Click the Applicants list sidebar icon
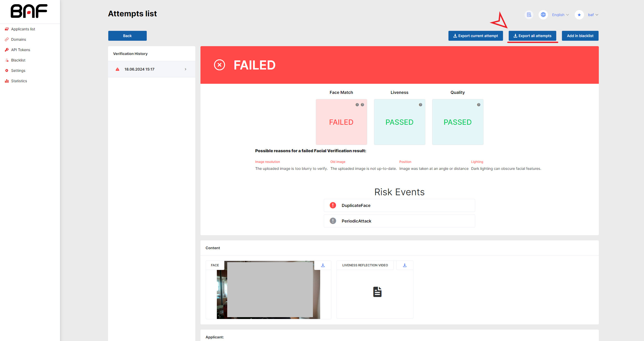The image size is (644, 341). pyautogui.click(x=7, y=29)
